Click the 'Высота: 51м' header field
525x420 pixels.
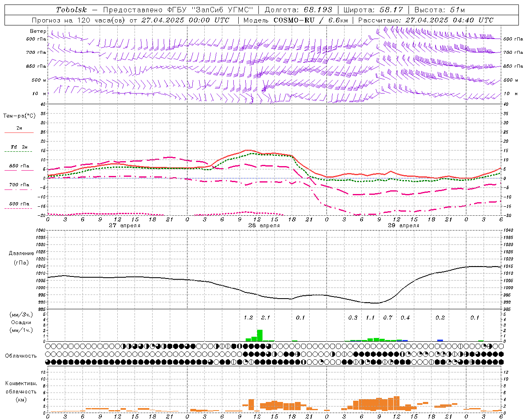click(440, 10)
